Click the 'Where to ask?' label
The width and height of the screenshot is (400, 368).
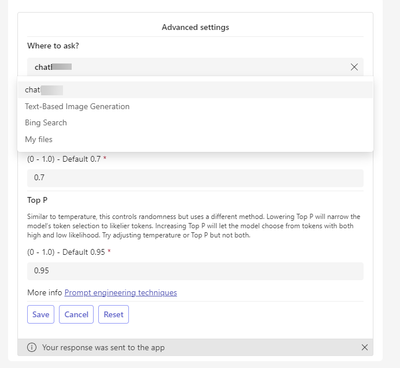(x=53, y=46)
